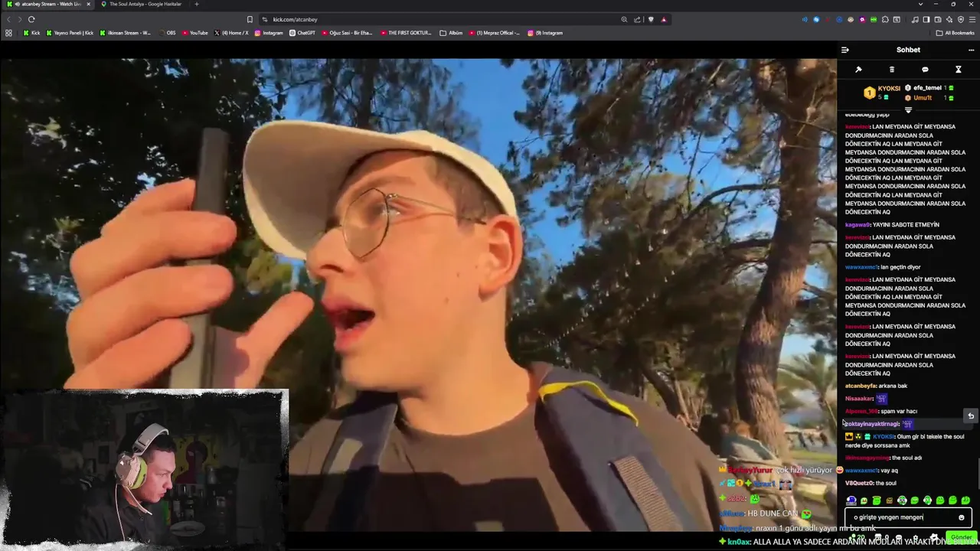Open the Brave VPN shield icon
Viewport: 980px width, 551px height.
click(961, 19)
